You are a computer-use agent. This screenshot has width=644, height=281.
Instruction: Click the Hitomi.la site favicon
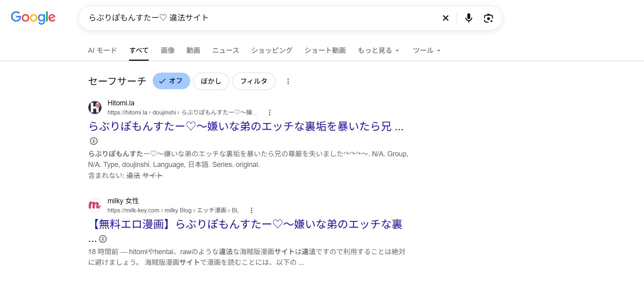[x=95, y=107]
